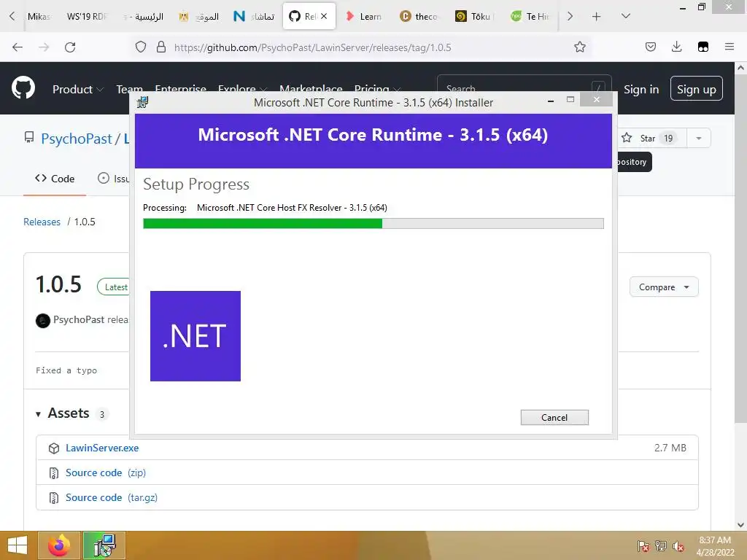Expand the Product menu on GitHub

tap(77, 89)
